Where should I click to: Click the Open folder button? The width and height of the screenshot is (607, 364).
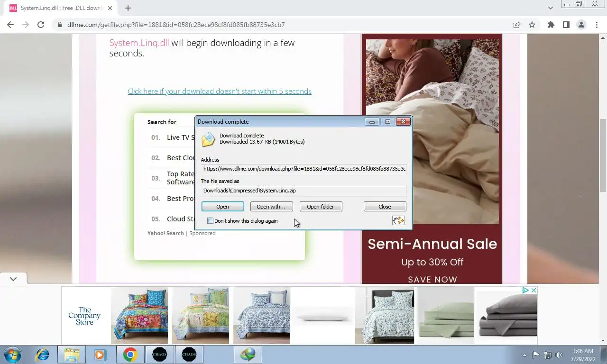click(x=321, y=207)
